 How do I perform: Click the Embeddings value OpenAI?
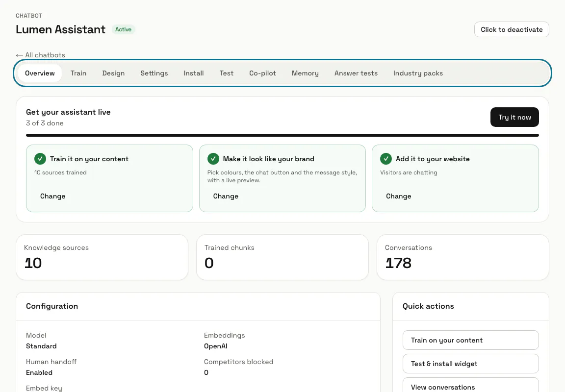215,346
